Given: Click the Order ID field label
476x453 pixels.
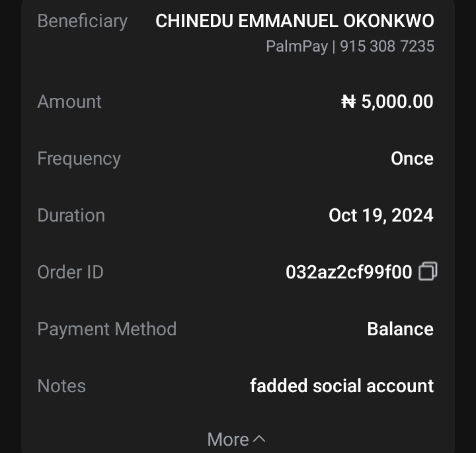Looking at the screenshot, I should click(70, 272).
